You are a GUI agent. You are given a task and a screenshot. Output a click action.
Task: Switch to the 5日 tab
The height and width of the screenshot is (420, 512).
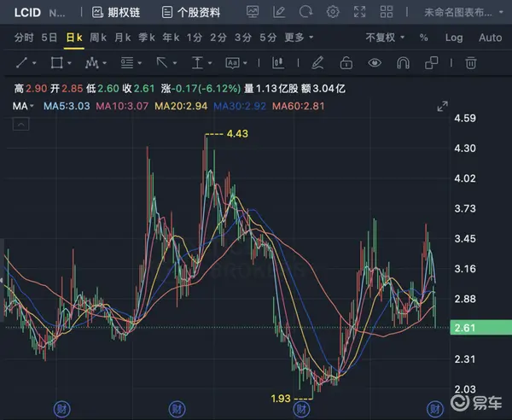click(49, 38)
